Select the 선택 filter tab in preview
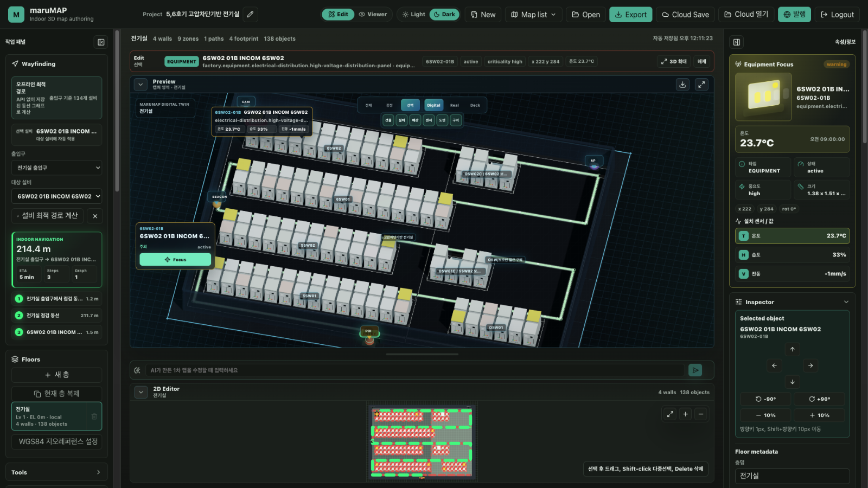868x488 pixels. click(x=410, y=105)
